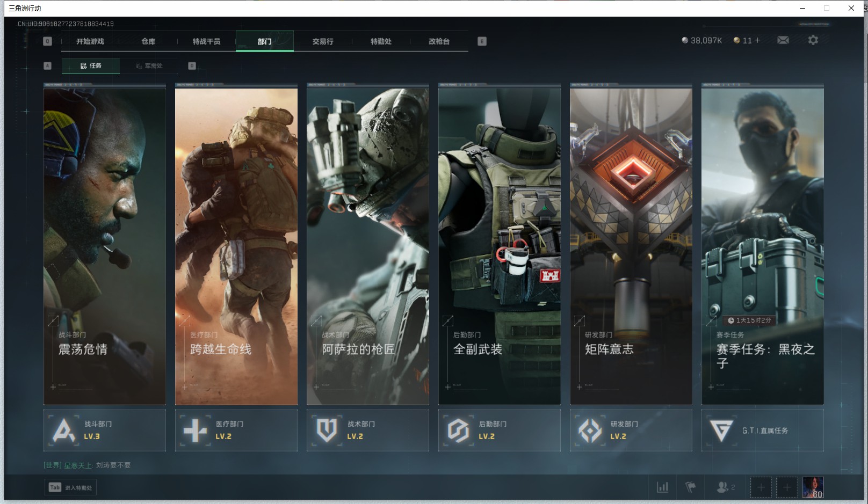Viewport: 868px width, 504px height.
Task: Click the plus icon beside currency 11
Action: tap(757, 40)
